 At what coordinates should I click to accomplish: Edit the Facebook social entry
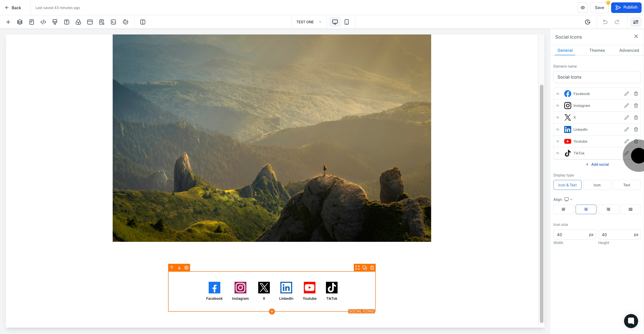(x=626, y=94)
